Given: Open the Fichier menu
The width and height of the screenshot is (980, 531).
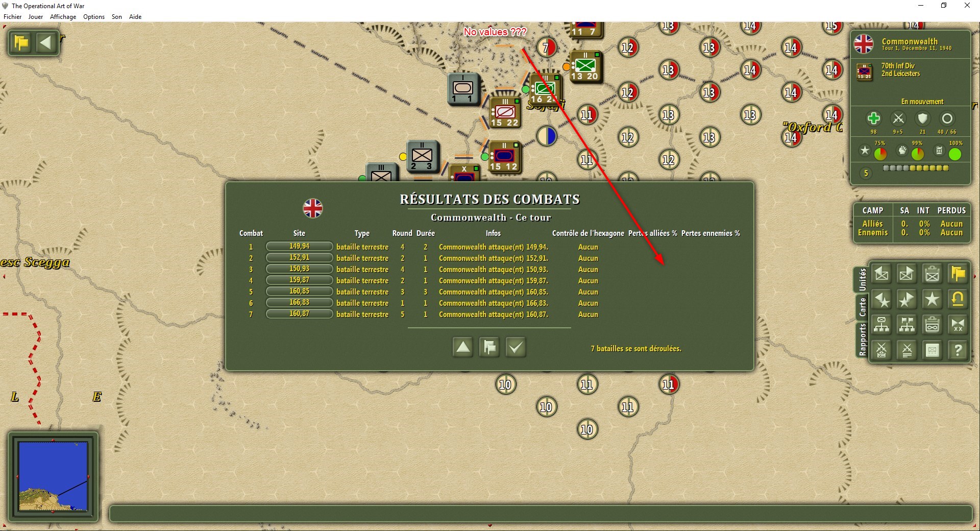Looking at the screenshot, I should tap(13, 17).
